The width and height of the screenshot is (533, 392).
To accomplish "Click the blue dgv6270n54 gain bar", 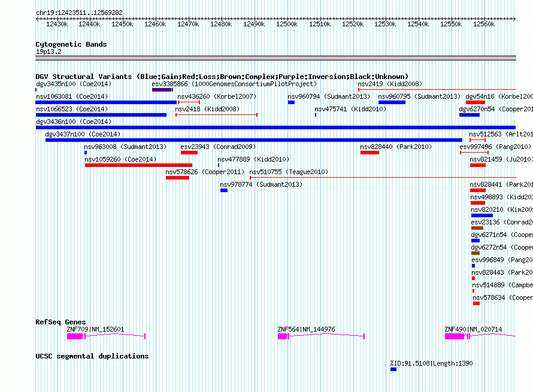I will pos(470,115).
